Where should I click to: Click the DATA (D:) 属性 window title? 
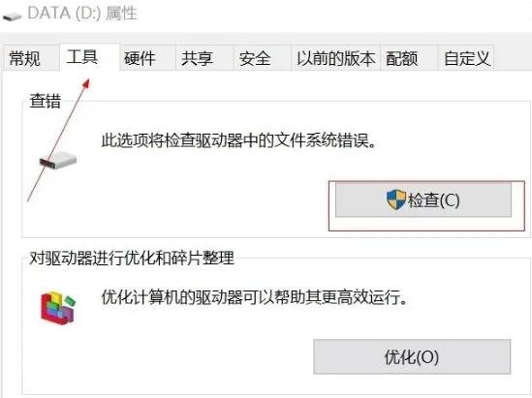point(82,14)
